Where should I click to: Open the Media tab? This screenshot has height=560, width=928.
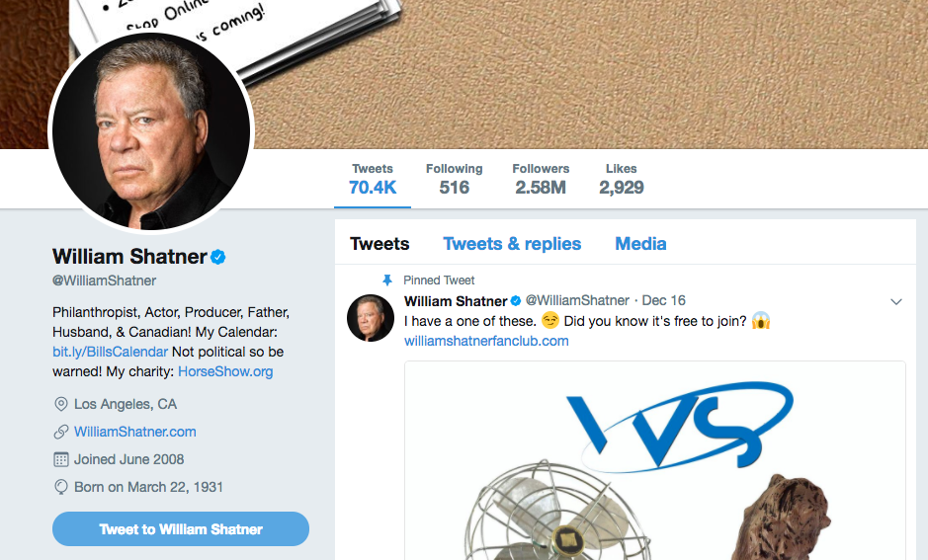pyautogui.click(x=640, y=244)
